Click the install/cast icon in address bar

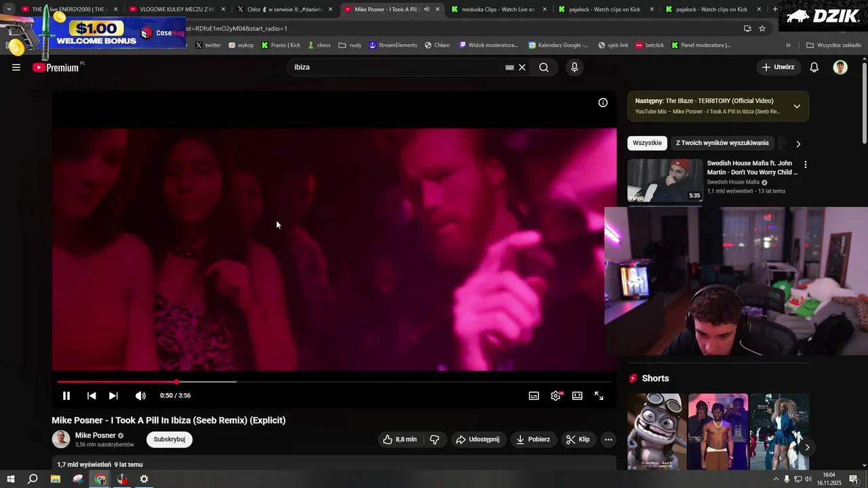pos(747,28)
